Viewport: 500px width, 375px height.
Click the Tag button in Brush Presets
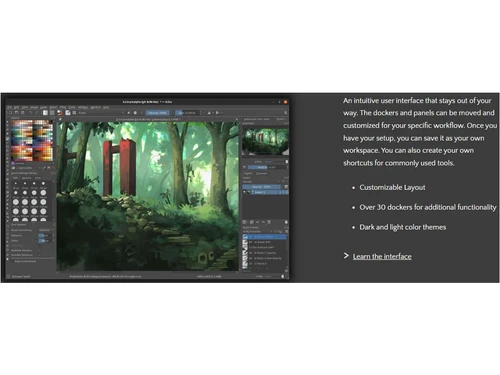279,232
